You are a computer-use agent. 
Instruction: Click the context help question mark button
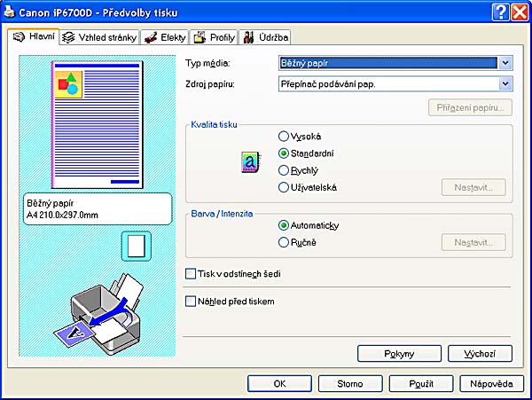coord(499,11)
